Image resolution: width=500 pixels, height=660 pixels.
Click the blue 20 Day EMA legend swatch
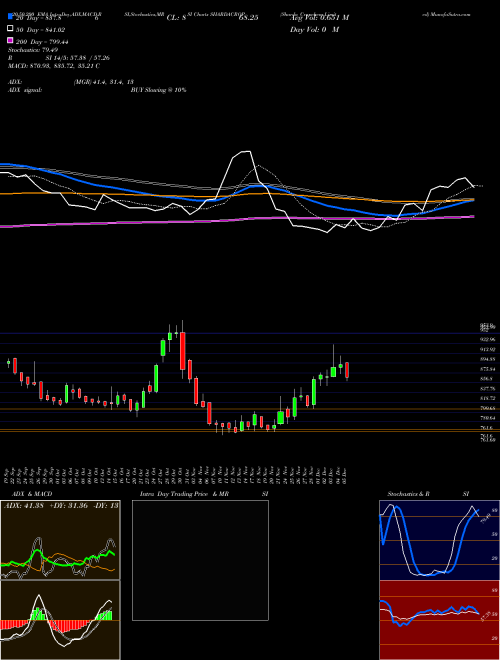(x=11, y=17)
